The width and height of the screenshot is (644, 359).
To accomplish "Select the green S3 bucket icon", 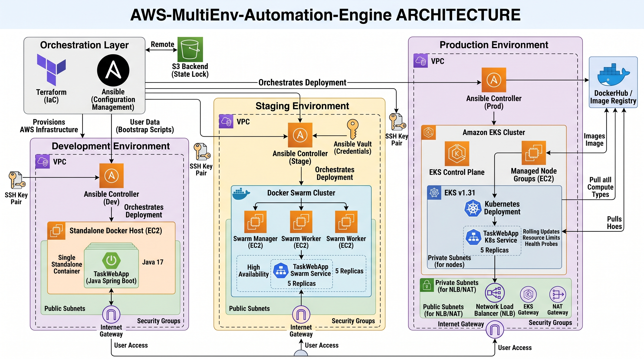I will pyautogui.click(x=190, y=49).
